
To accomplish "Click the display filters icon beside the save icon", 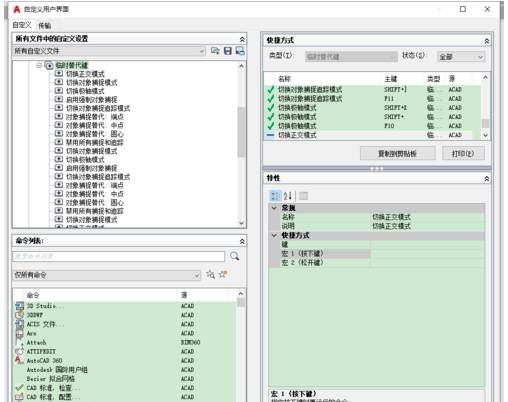I will (x=240, y=51).
